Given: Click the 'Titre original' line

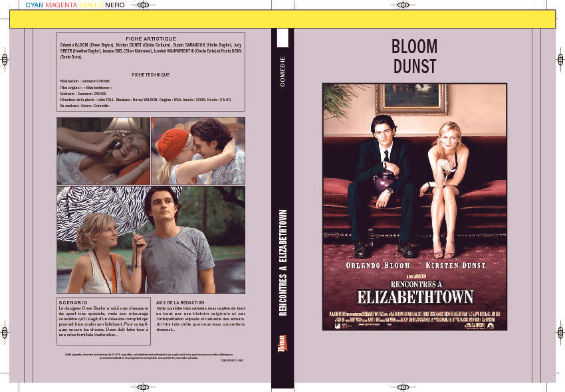Looking at the screenshot, I should coord(86,88).
